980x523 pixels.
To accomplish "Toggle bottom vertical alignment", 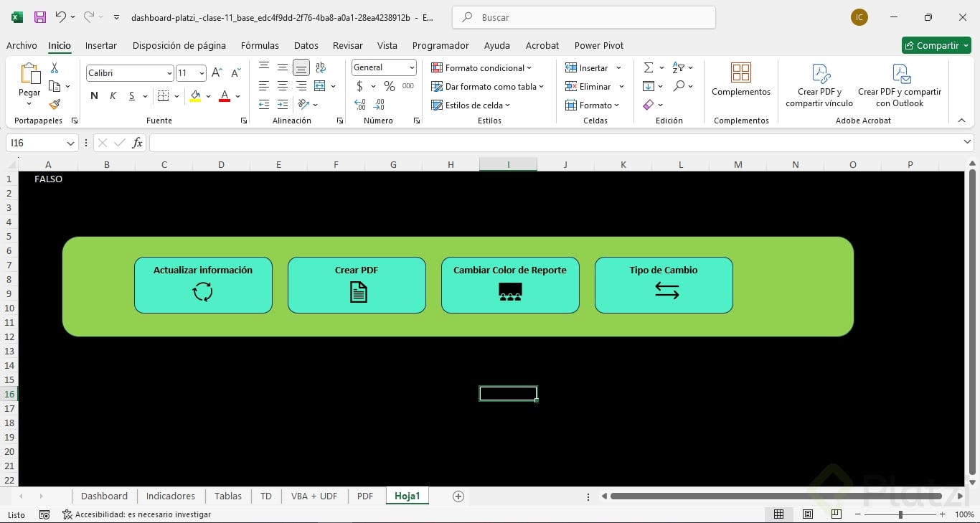I will pos(301,67).
